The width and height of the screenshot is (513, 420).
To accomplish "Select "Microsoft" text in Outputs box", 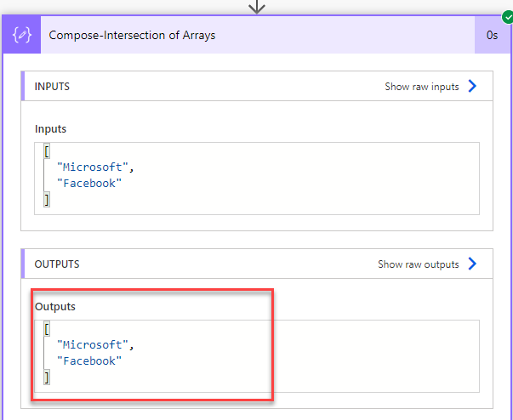I will (x=92, y=344).
